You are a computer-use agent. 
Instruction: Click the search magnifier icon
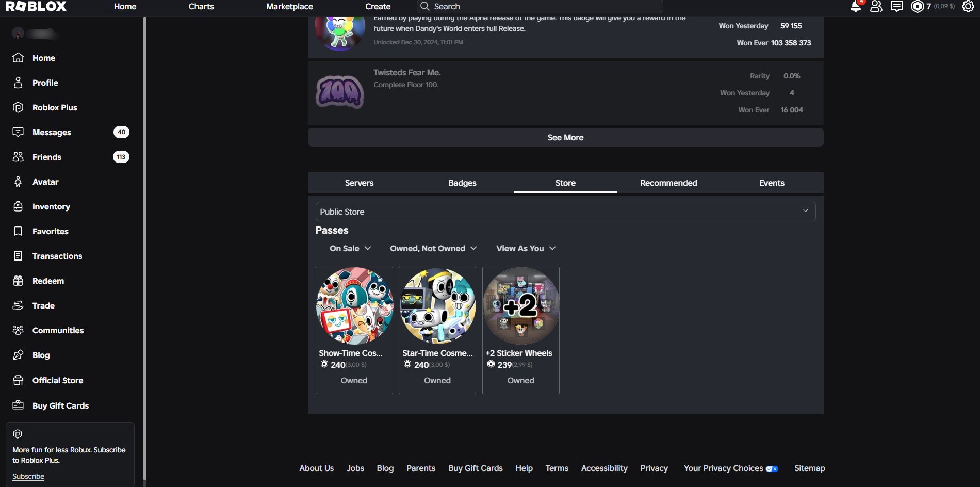coord(425,6)
